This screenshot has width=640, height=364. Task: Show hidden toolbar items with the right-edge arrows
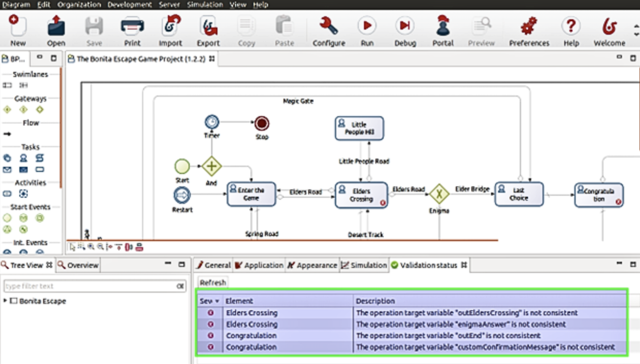(x=636, y=30)
